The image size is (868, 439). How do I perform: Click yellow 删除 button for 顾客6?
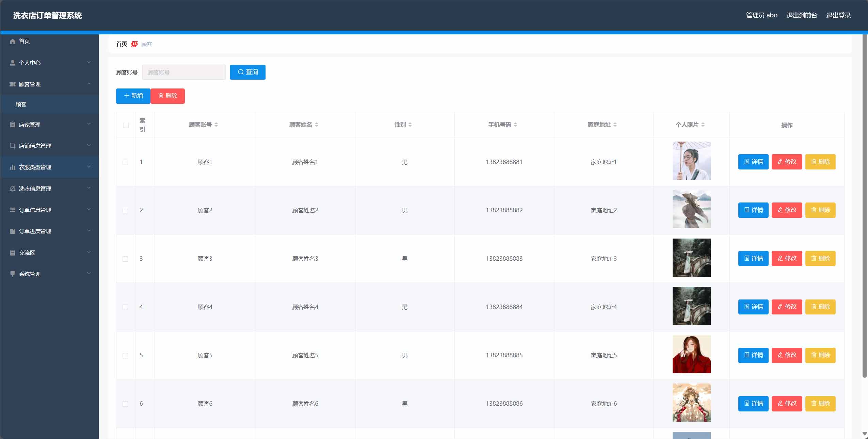(820, 404)
